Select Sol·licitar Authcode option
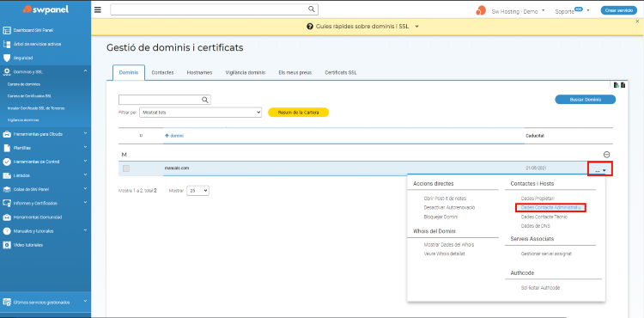644x318 pixels. coord(540,288)
